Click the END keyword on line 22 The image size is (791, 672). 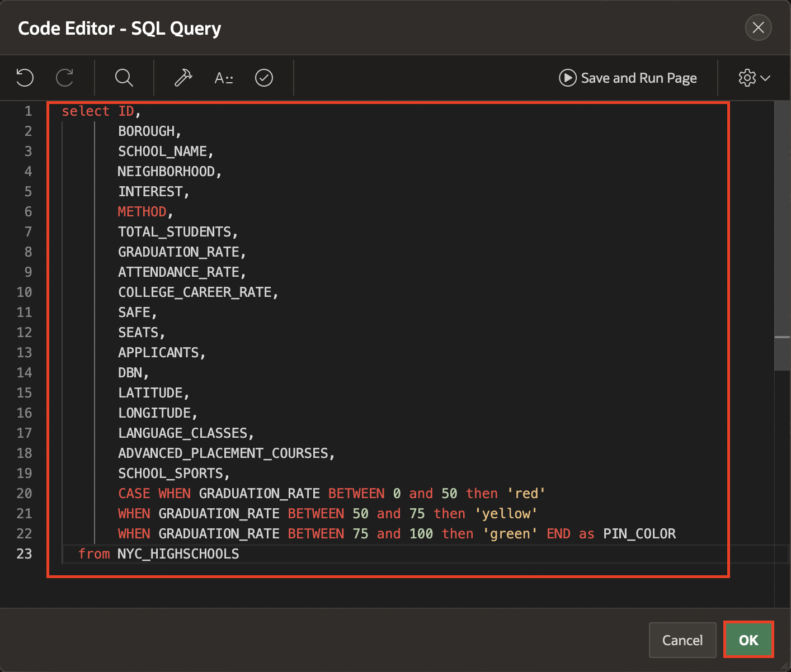tap(559, 534)
